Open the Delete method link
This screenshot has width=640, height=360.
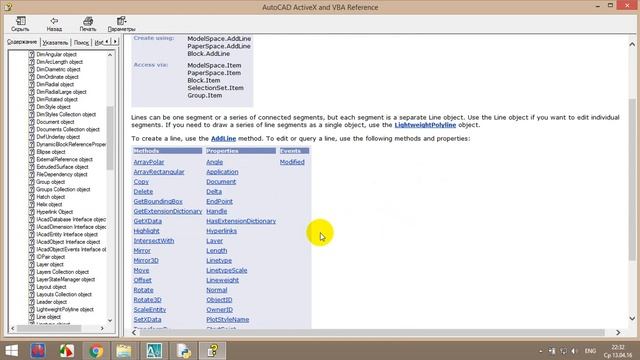pyautogui.click(x=143, y=191)
